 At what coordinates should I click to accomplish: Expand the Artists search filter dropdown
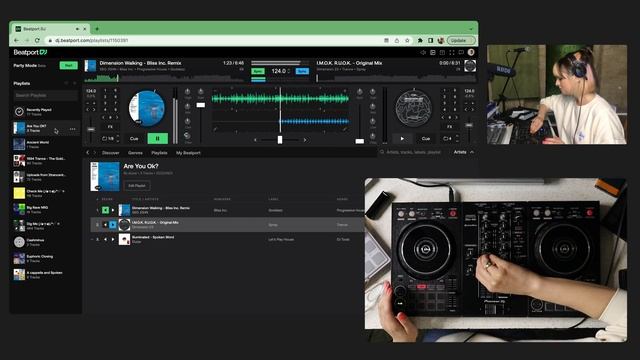point(464,152)
